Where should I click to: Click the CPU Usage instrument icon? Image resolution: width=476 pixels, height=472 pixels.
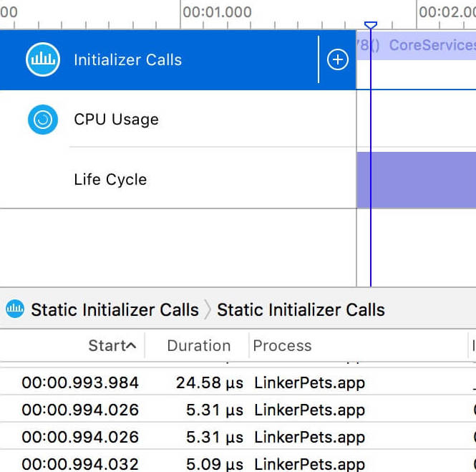(43, 120)
